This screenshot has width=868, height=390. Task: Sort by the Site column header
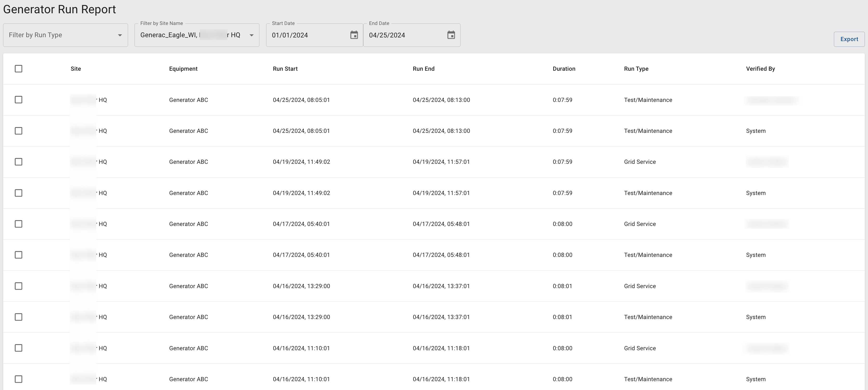76,69
